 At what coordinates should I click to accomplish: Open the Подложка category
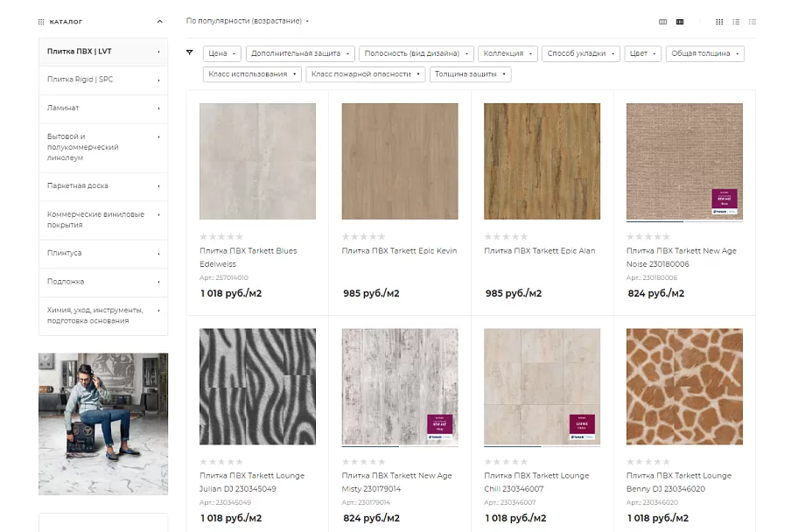pyautogui.click(x=103, y=282)
